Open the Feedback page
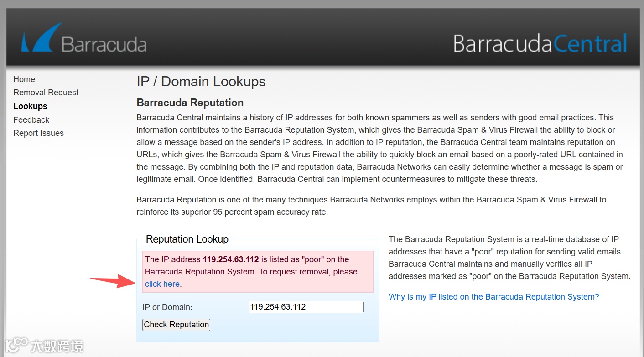Screen dimensions: 644x357 tap(31, 120)
